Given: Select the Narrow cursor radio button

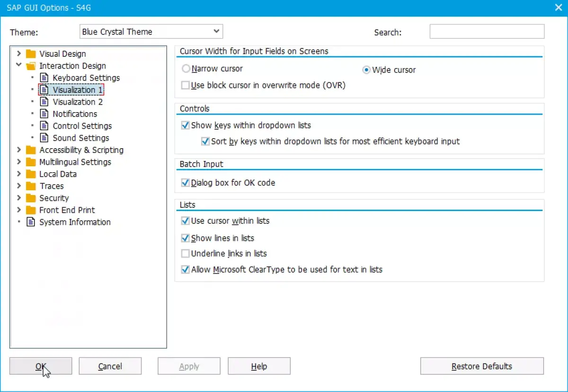Looking at the screenshot, I should click(186, 69).
